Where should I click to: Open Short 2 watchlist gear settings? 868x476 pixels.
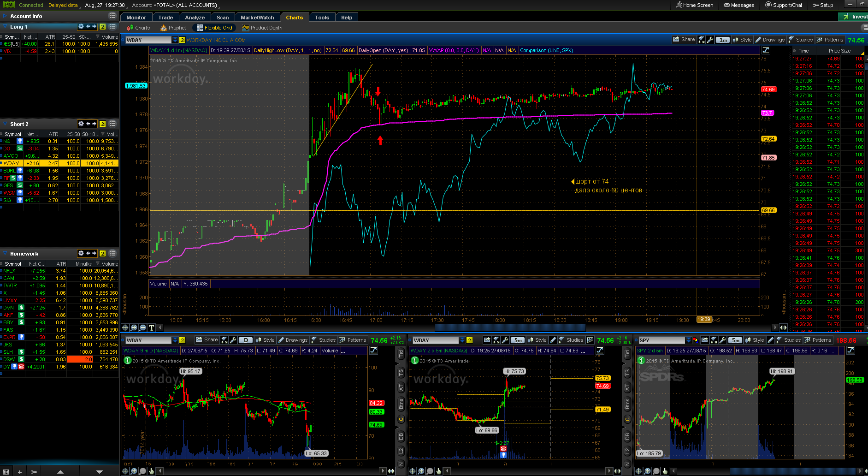pyautogui.click(x=81, y=124)
